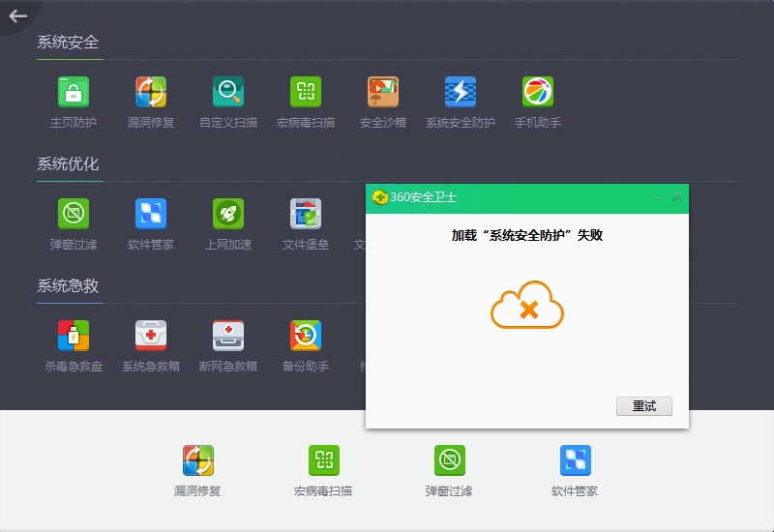The image size is (774, 532).
Task: Minimize the 360安全卫士 dialog
Action: (x=658, y=197)
